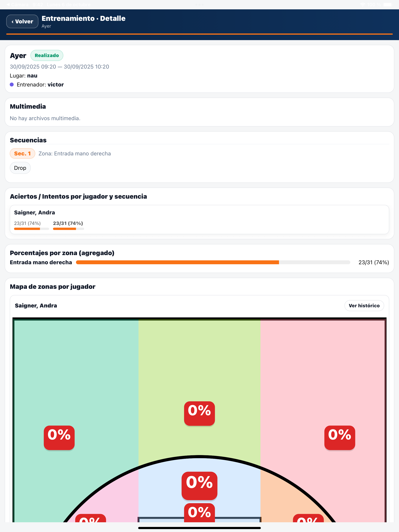
Task: Tap the 0% badge in yellow-green center zone
Action: tap(199, 413)
